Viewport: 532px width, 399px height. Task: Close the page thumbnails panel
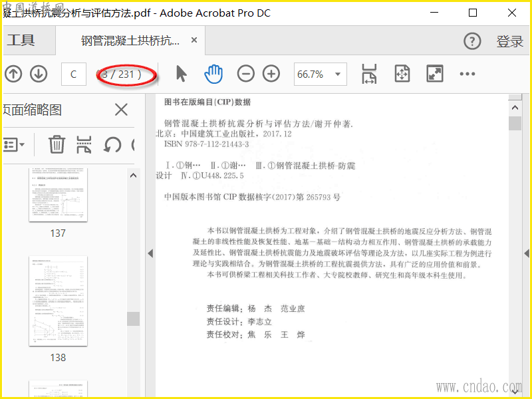tap(121, 110)
